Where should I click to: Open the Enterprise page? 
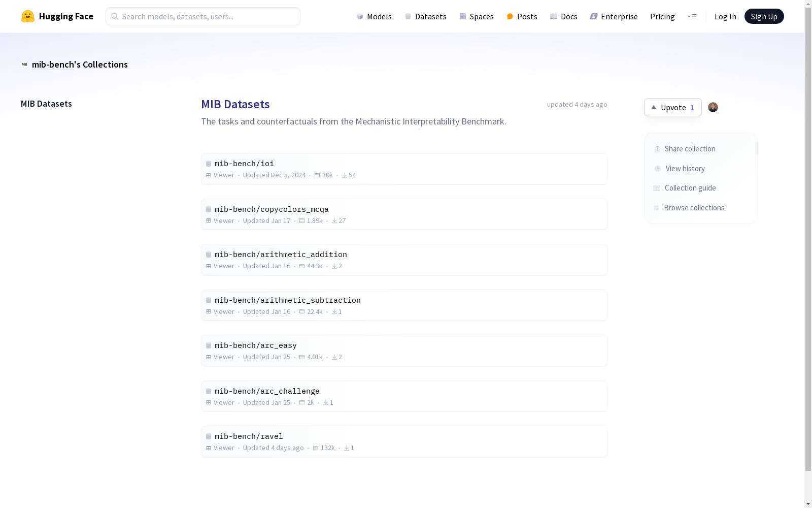coord(614,16)
